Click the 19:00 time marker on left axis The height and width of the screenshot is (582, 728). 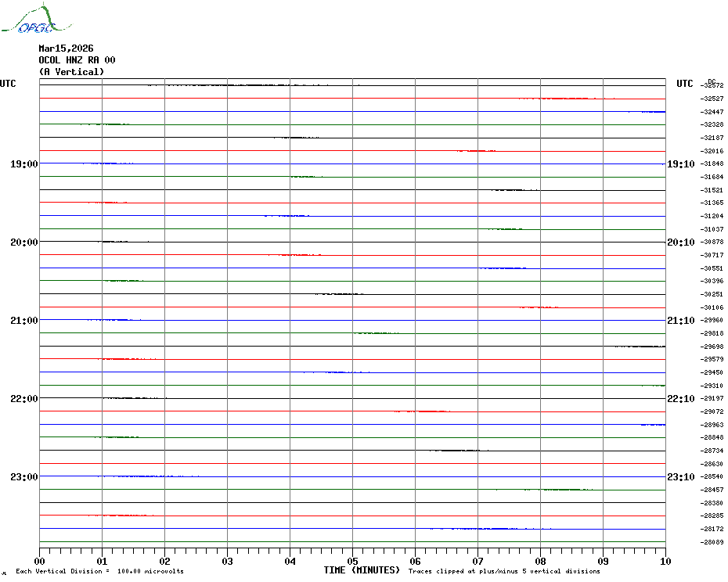pos(23,164)
